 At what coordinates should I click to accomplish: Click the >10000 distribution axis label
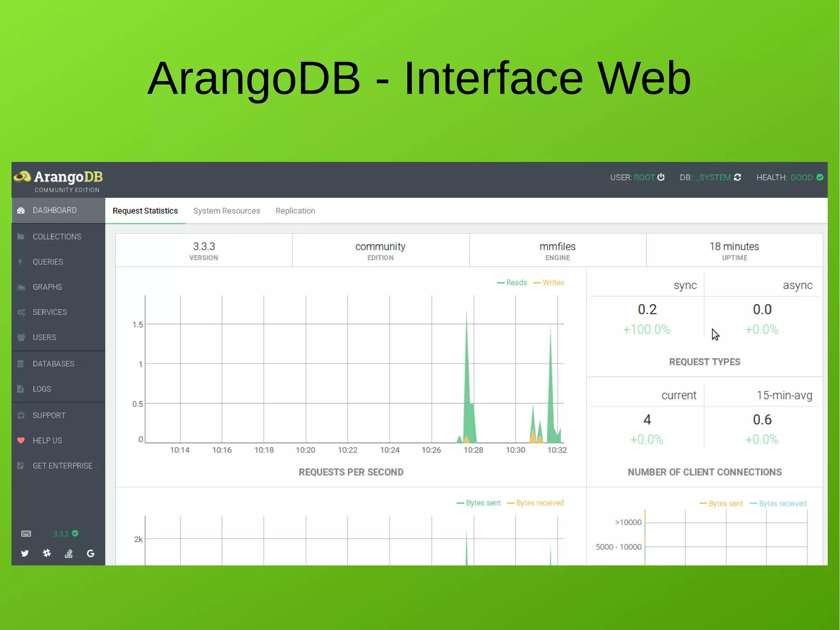point(628,522)
